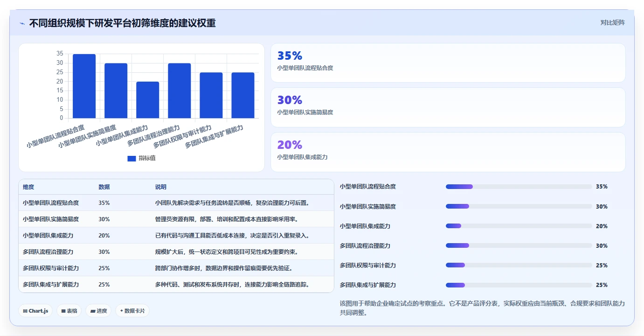Click the 多团队权限与审计能力 chart bar
Image resolution: width=644 pixels, height=336 pixels.
(211, 95)
